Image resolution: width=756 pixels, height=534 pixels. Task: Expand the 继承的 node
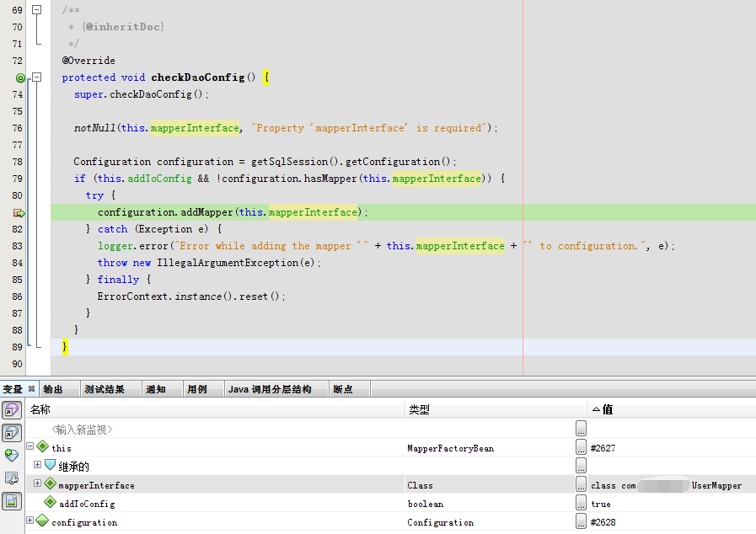click(37, 465)
